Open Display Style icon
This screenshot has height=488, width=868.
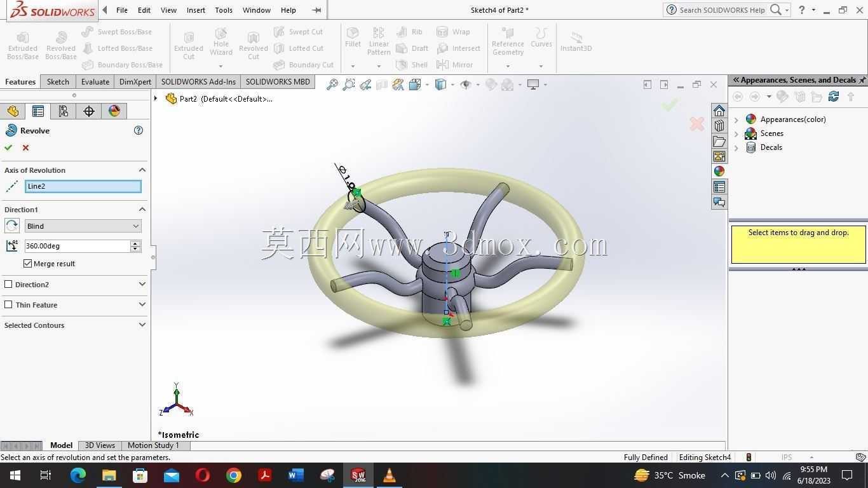point(440,85)
